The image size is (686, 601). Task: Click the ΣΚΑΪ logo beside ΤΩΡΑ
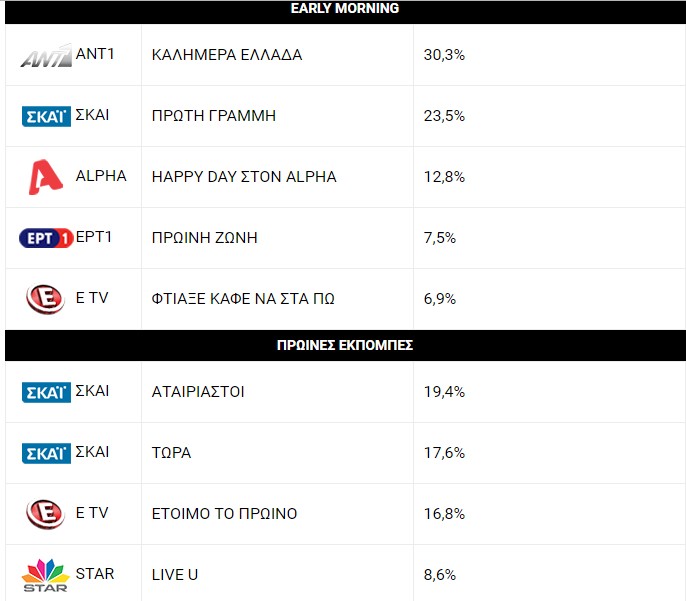(46, 453)
